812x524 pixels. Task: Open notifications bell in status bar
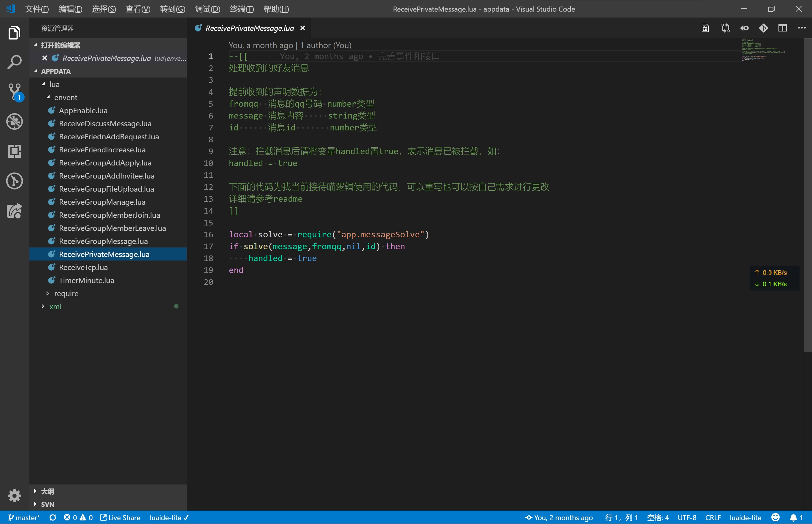point(796,517)
